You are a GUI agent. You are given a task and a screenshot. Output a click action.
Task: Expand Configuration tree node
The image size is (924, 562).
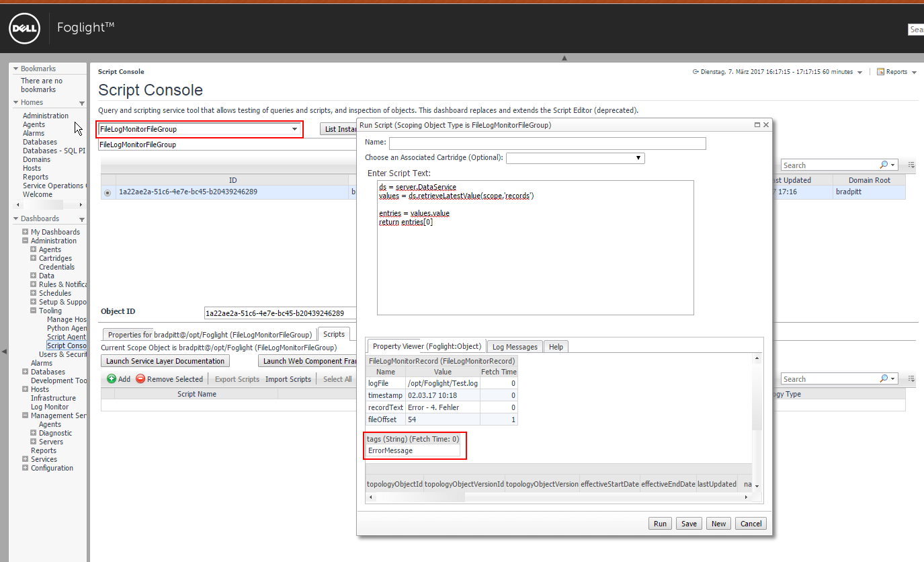25,468
